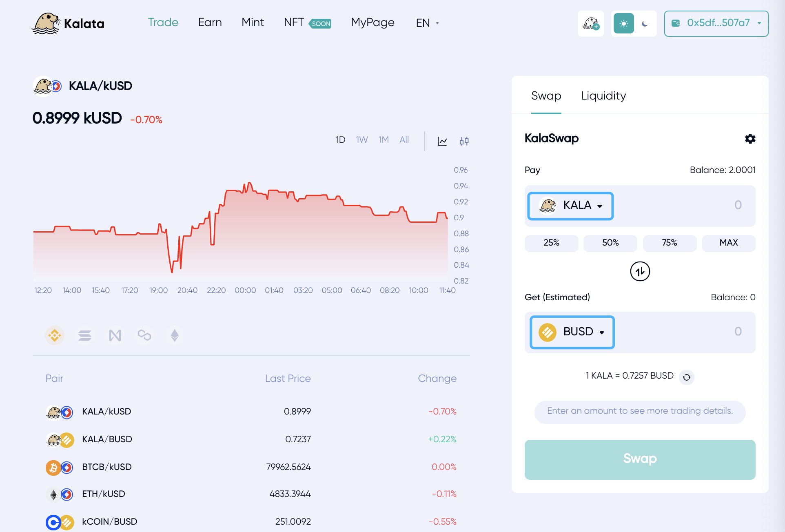Screen dimensions: 785x532
Task: Switch to the Liquidity tab
Action: 603,96
